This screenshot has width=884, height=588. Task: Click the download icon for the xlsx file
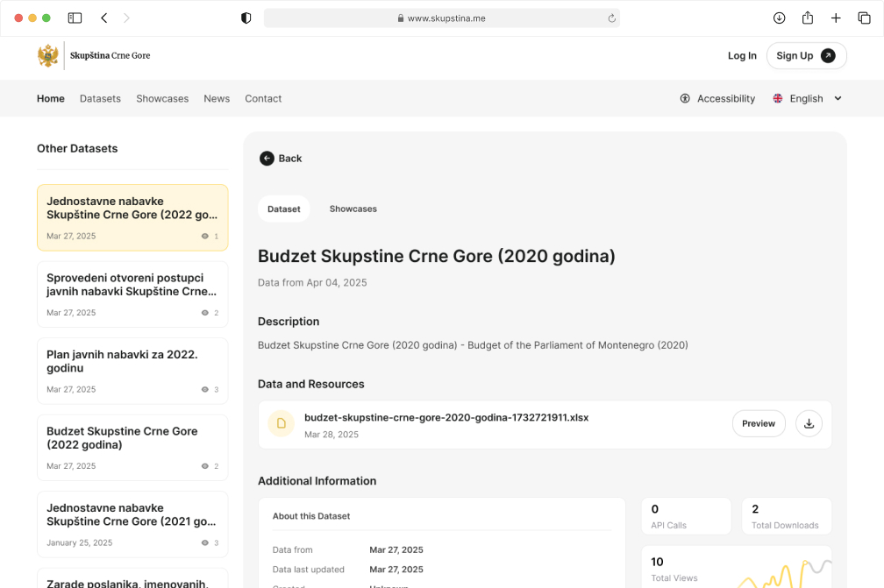809,423
